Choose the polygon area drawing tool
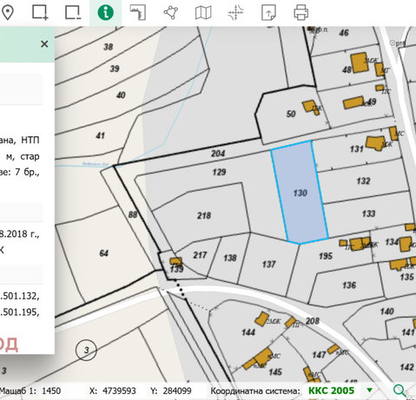The height and width of the screenshot is (400, 416). click(171, 13)
